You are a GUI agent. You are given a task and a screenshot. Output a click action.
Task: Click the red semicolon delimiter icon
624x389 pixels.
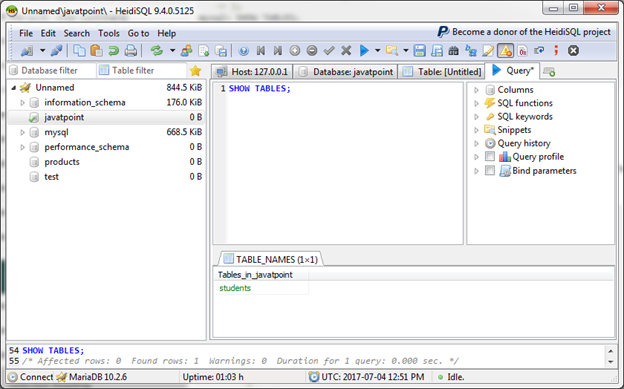pos(556,51)
